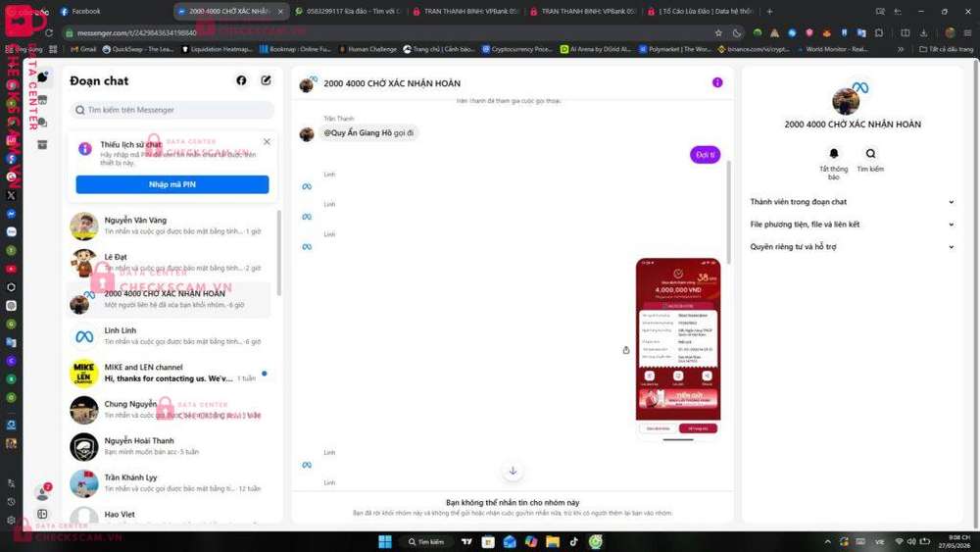Click the purple Đợi tí message bubble
The width and height of the screenshot is (980, 552).
click(705, 154)
